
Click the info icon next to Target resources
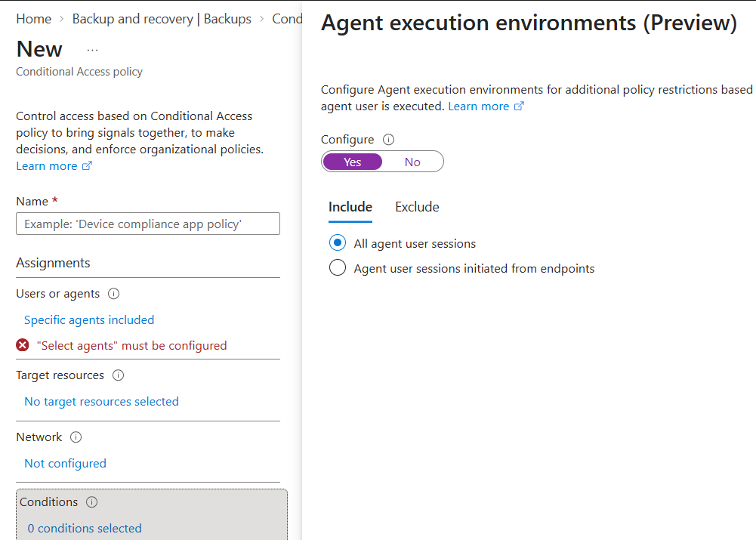pyautogui.click(x=118, y=375)
